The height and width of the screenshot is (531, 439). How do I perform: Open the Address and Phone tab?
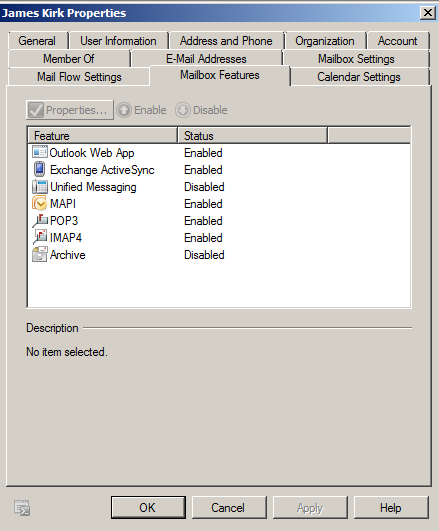pyautogui.click(x=226, y=41)
